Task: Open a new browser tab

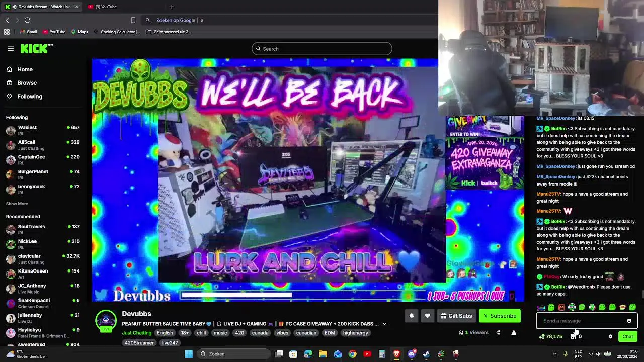Action: (172, 7)
